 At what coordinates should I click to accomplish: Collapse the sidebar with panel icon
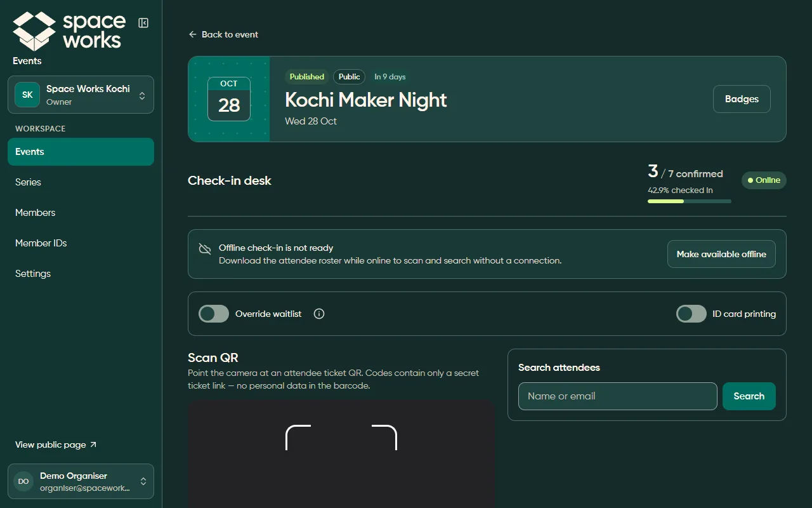(x=143, y=23)
